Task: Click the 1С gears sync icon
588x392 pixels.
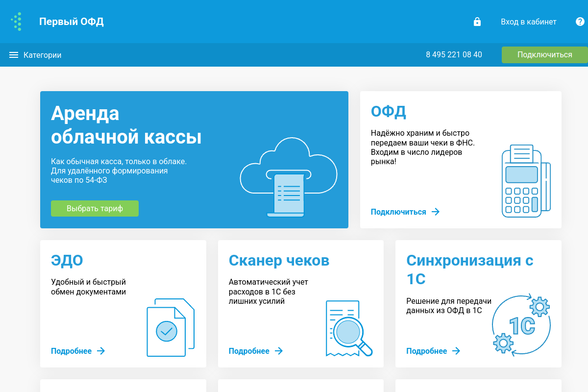Action: 521,325
